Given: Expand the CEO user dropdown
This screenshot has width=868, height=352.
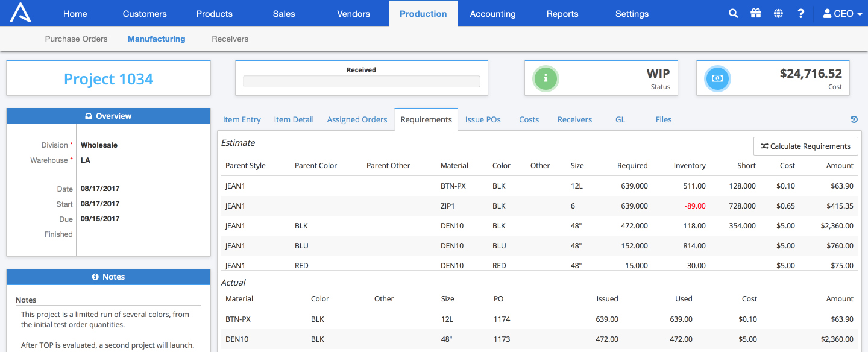Looking at the screenshot, I should [843, 13].
